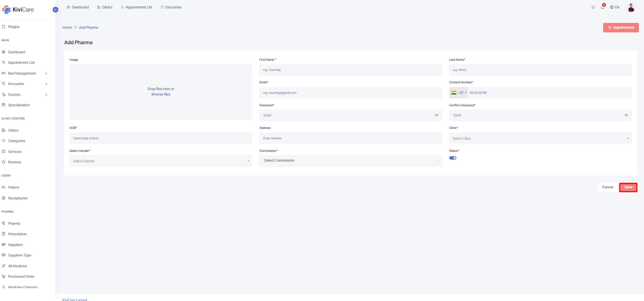Open Clinics in the top navigation

[x=105, y=7]
